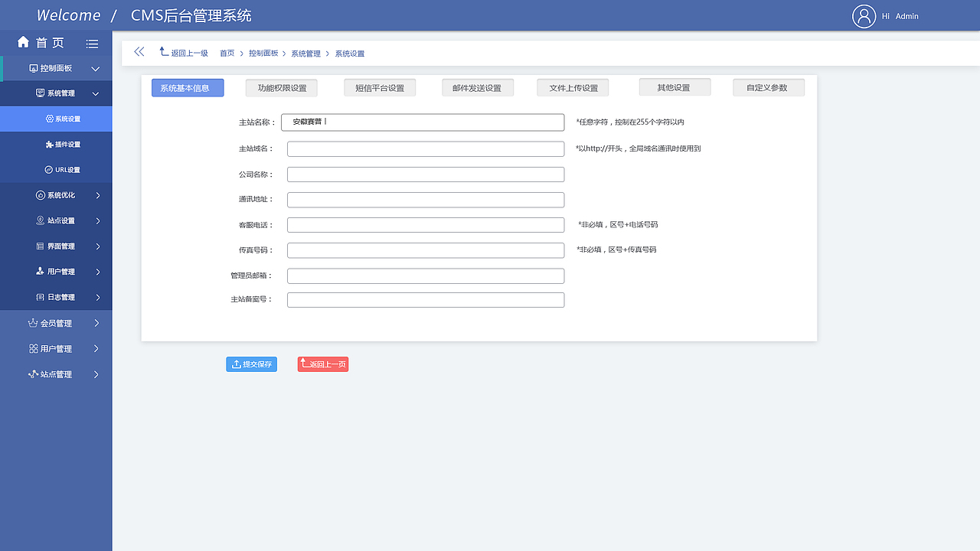Screen dimensions: 980x551
Task: Click the 日志管理 sidebar icon
Action: pos(41,297)
